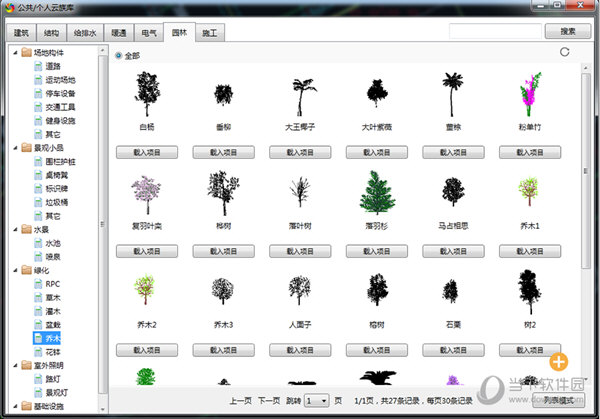Click the thumbnail panel scrollbar up arrow

585,68
